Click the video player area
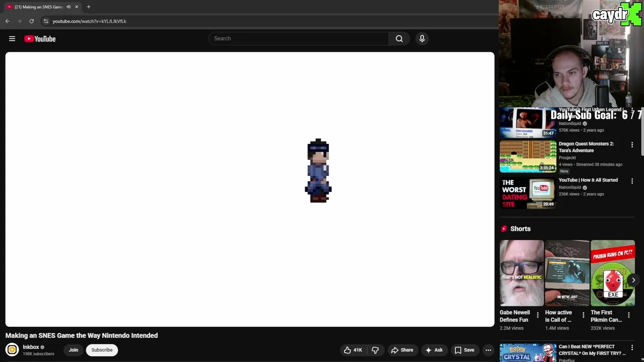Viewport: 644px width, 362px height. (250, 190)
